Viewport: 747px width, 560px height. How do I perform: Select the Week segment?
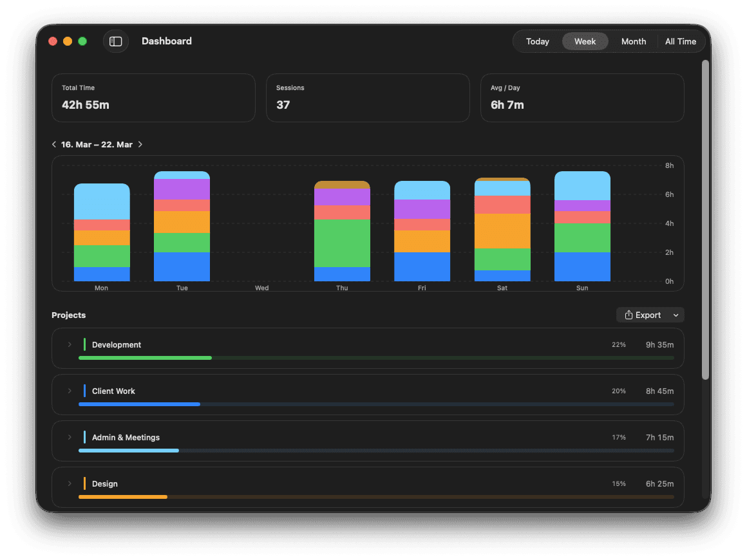pyautogui.click(x=585, y=41)
